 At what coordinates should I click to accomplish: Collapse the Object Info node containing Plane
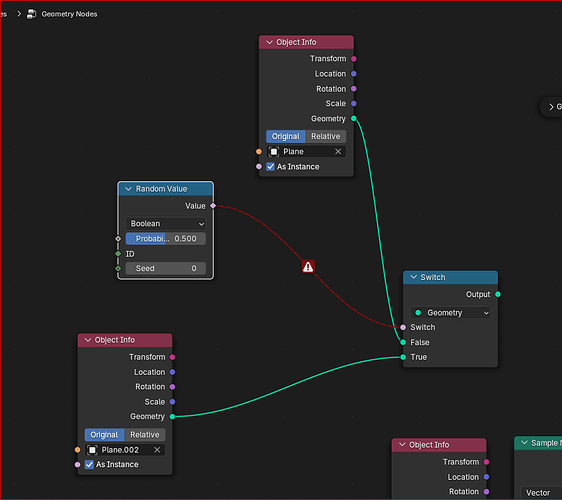(x=269, y=42)
